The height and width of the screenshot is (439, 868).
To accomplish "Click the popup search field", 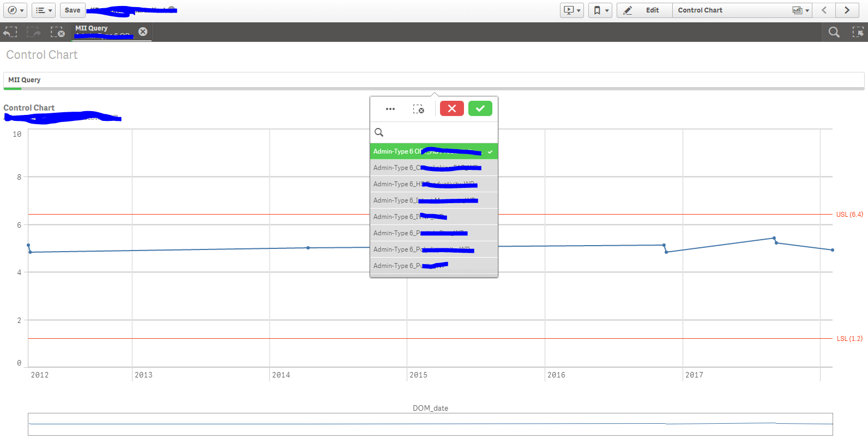I will pos(434,132).
